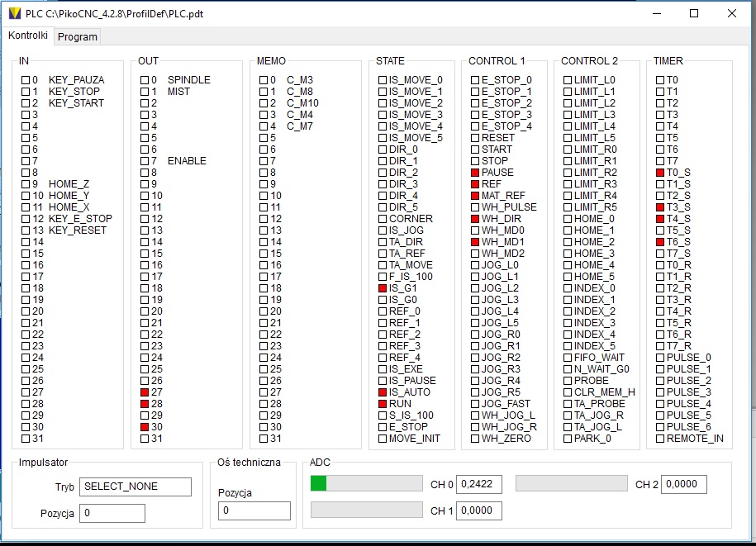Click the CH 1 ADC value field
This screenshot has width=756, height=546.
pos(479,510)
